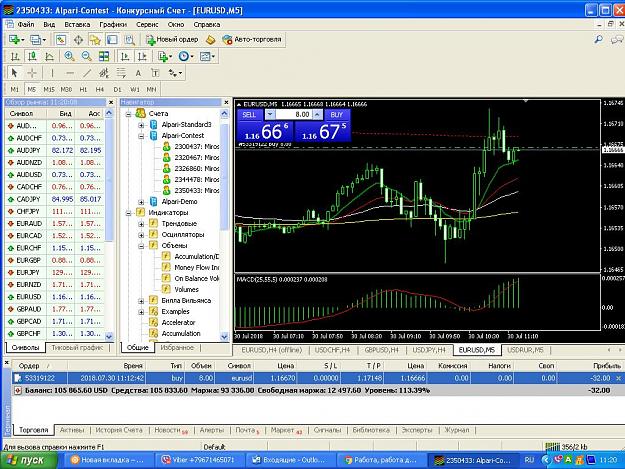Image resolution: width=625 pixels, height=469 pixels.
Task: Open the Файл menu
Action: pyautogui.click(x=26, y=24)
